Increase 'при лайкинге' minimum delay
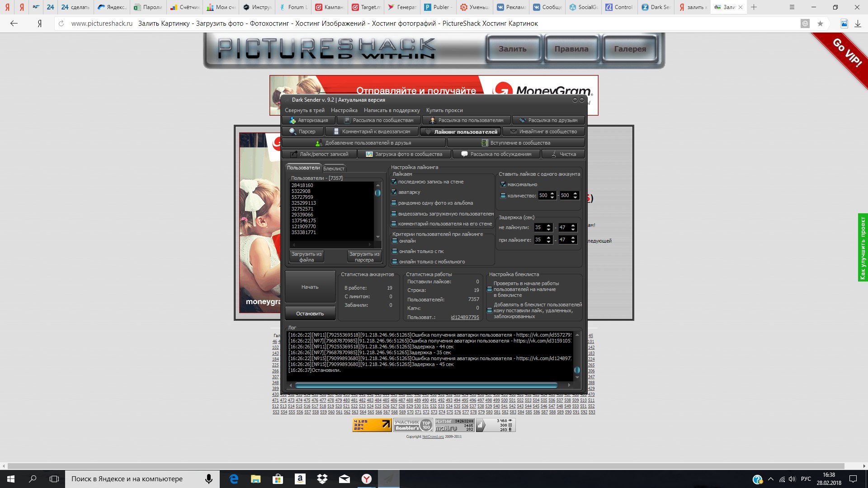The image size is (868, 488). [x=549, y=238]
